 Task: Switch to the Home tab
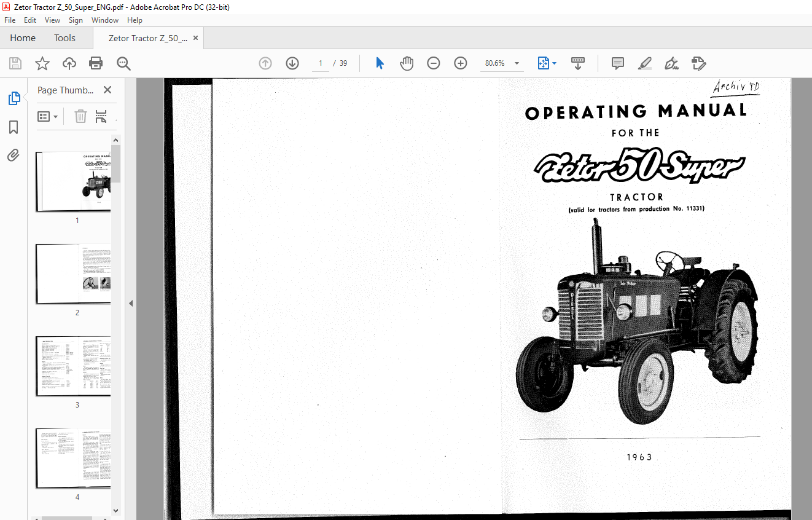coord(23,38)
